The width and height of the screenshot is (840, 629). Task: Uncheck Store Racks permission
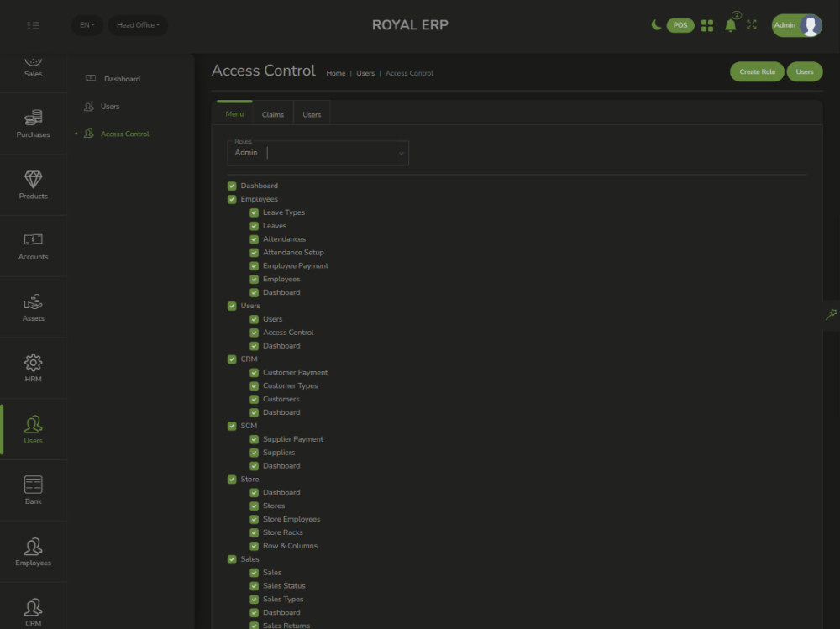pos(255,532)
